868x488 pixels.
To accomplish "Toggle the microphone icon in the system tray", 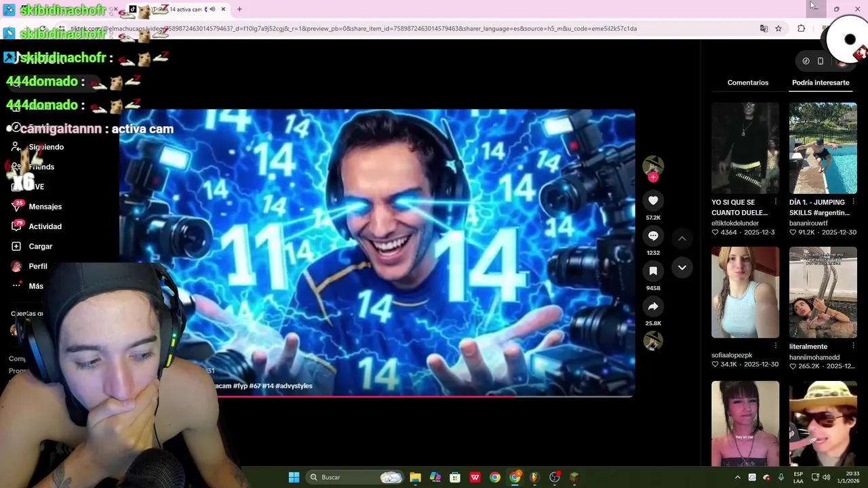I will tap(781, 477).
